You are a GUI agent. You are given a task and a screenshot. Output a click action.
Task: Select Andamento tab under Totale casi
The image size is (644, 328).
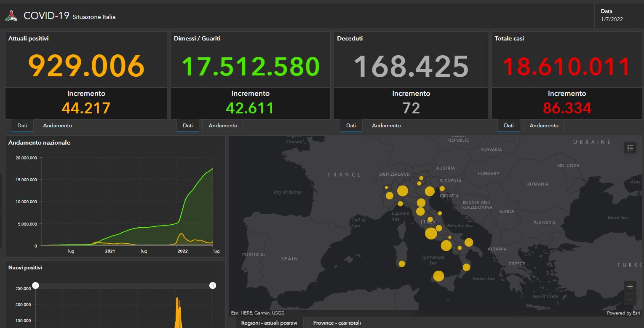(x=544, y=126)
